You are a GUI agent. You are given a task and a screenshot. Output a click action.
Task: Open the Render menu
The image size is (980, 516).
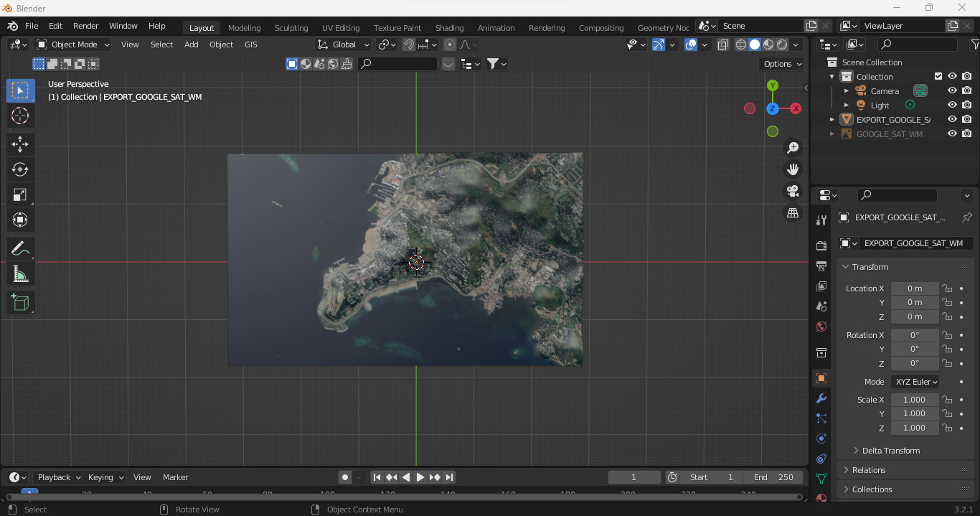tap(85, 26)
